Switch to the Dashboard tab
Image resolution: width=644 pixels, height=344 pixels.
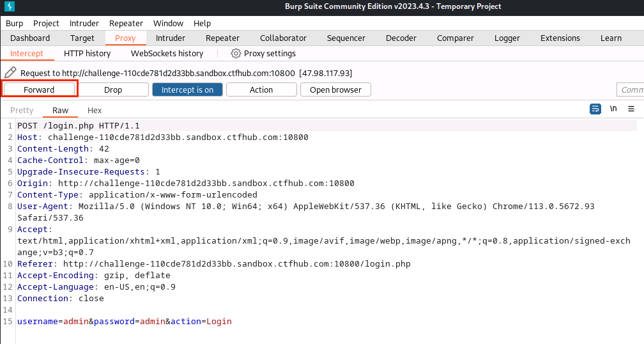[x=30, y=38]
